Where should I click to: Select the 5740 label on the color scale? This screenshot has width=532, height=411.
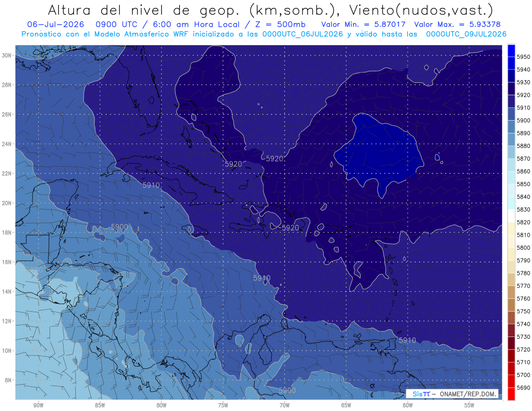(524, 324)
